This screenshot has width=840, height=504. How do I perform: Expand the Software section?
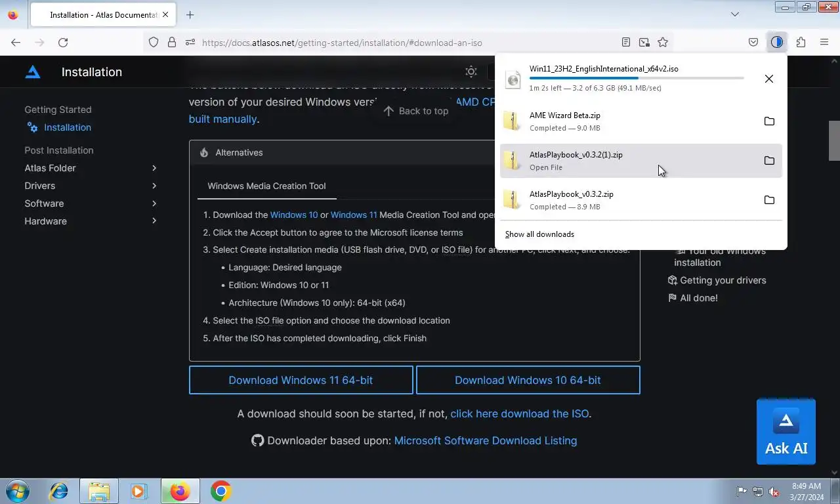(x=91, y=203)
